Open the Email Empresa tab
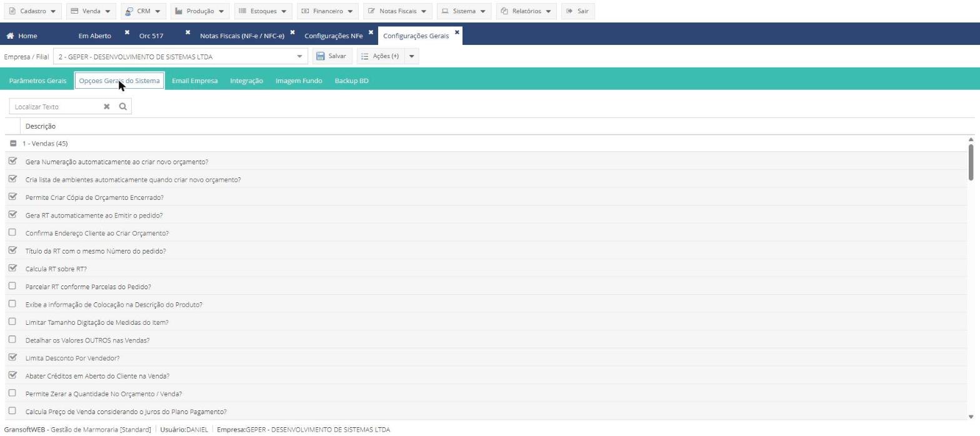 point(195,81)
